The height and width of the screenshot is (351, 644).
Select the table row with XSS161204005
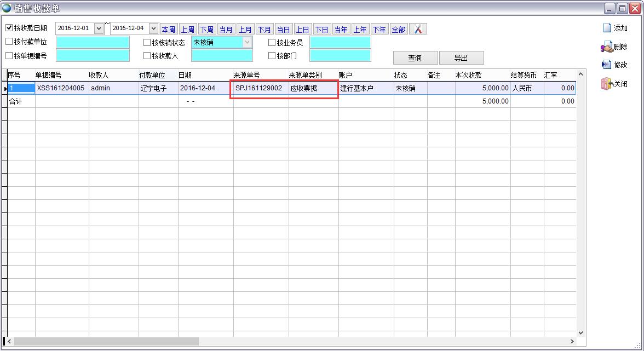tap(60, 88)
